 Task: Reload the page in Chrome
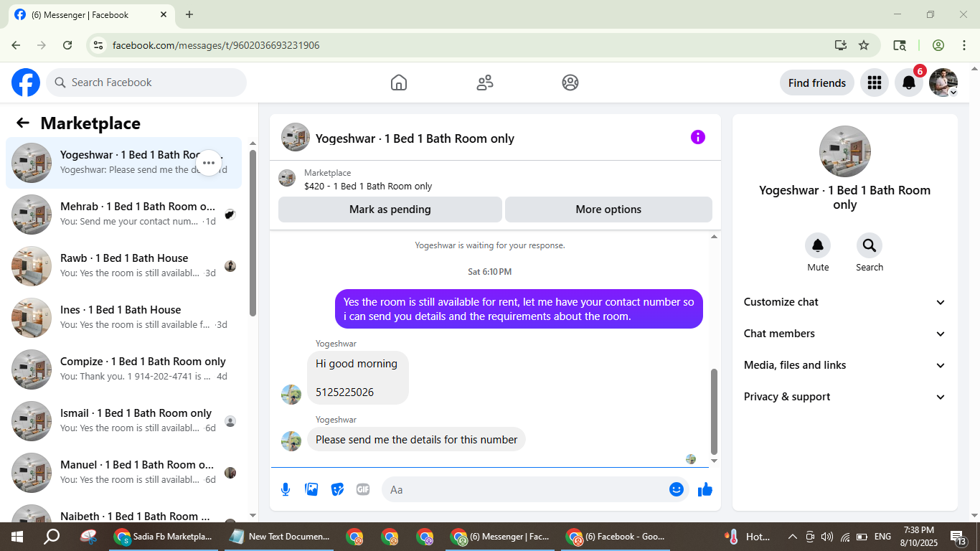coord(67,45)
